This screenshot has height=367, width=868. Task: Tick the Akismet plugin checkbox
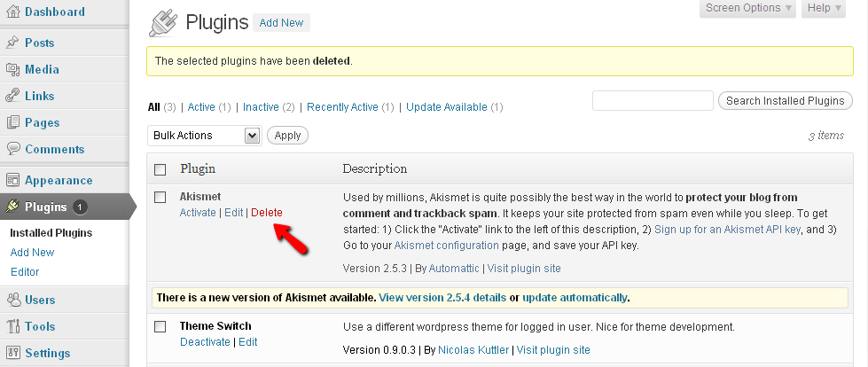(160, 197)
